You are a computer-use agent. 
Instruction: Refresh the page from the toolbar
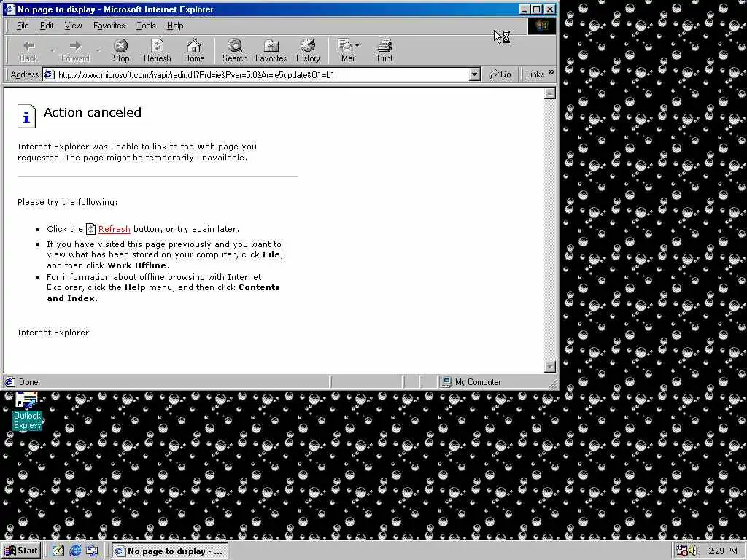158,50
